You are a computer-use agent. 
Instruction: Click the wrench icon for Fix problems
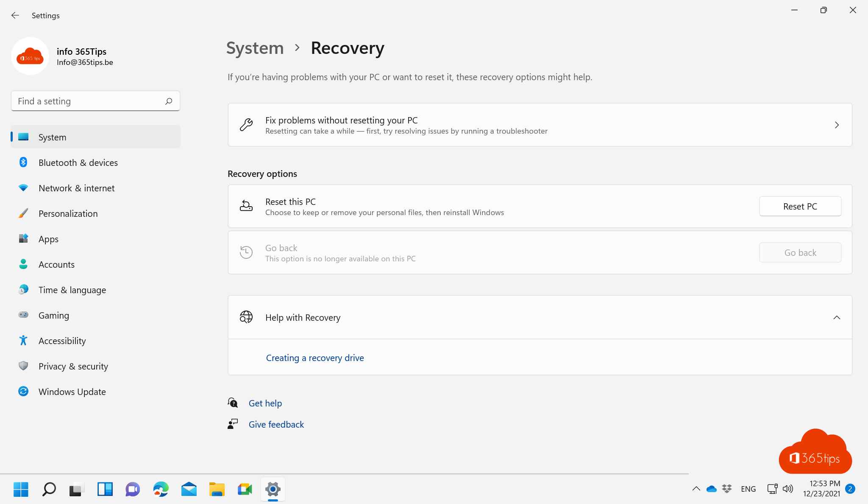click(246, 125)
